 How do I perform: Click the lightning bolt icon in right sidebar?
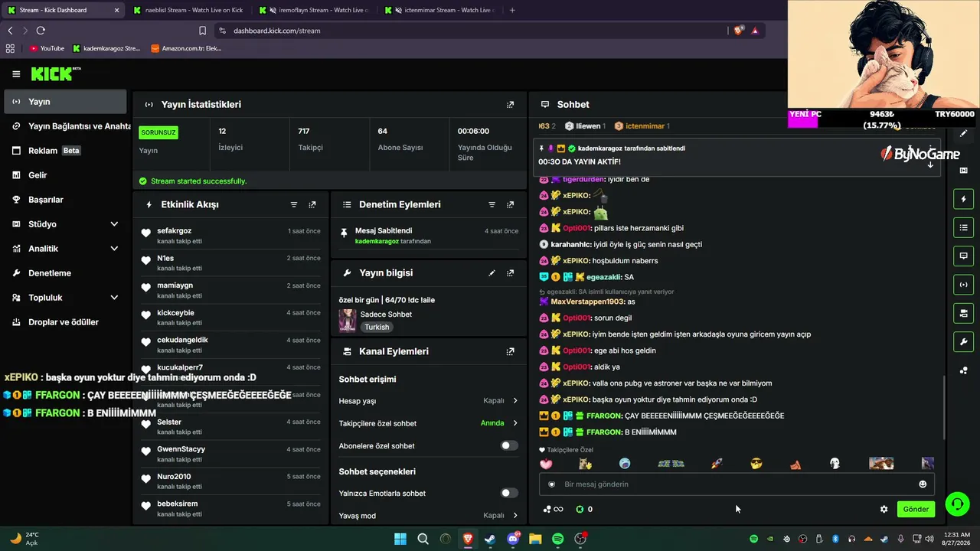tap(964, 200)
